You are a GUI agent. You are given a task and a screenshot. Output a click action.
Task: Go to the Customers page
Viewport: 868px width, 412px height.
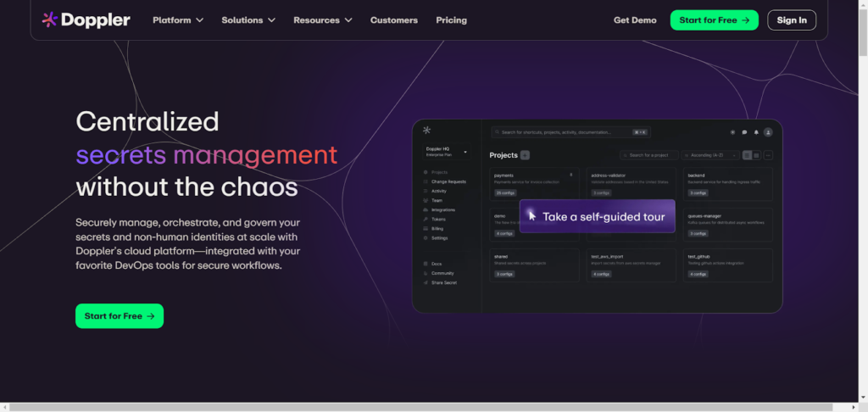394,20
